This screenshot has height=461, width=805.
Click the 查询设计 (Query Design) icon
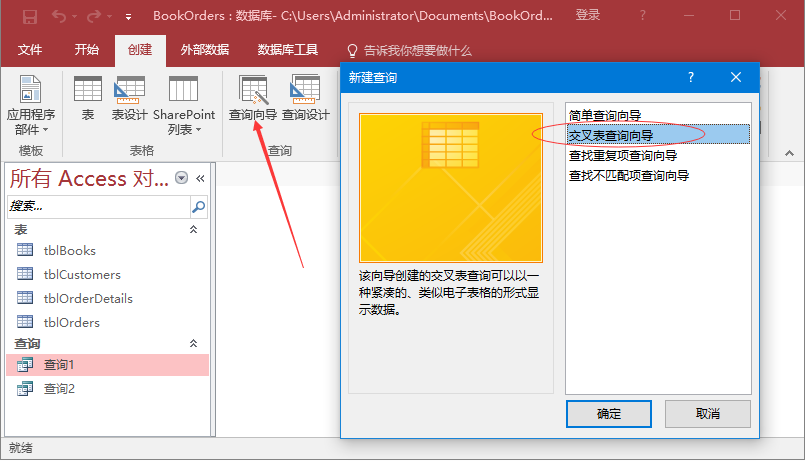point(305,98)
